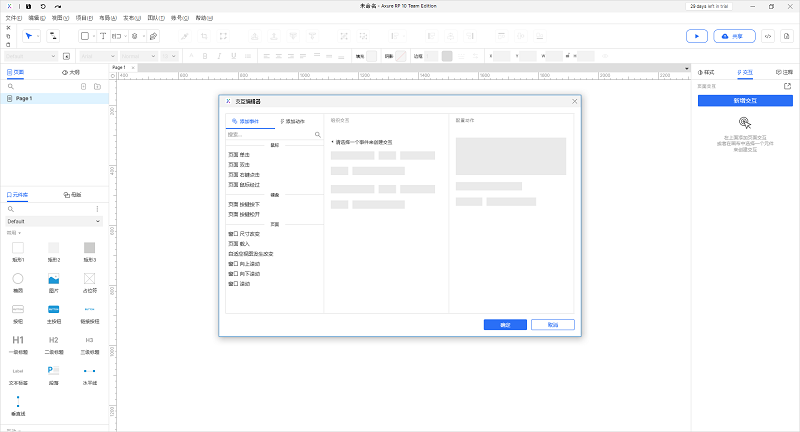Click the add folder icon in Pages panel
This screenshot has height=432, width=800.
(x=97, y=87)
